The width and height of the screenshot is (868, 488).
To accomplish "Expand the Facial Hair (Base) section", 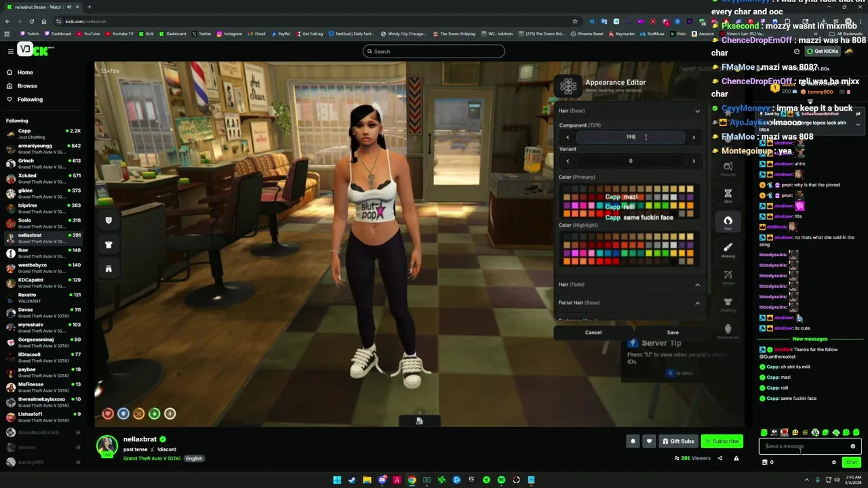I will pyautogui.click(x=697, y=303).
